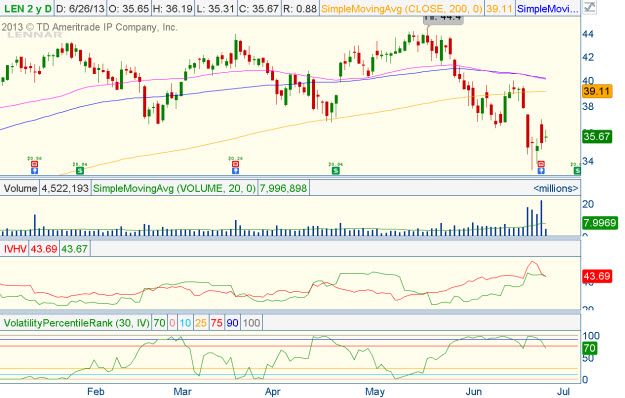
Task: Click the LEN 2 y D symbol label
Action: pos(27,8)
